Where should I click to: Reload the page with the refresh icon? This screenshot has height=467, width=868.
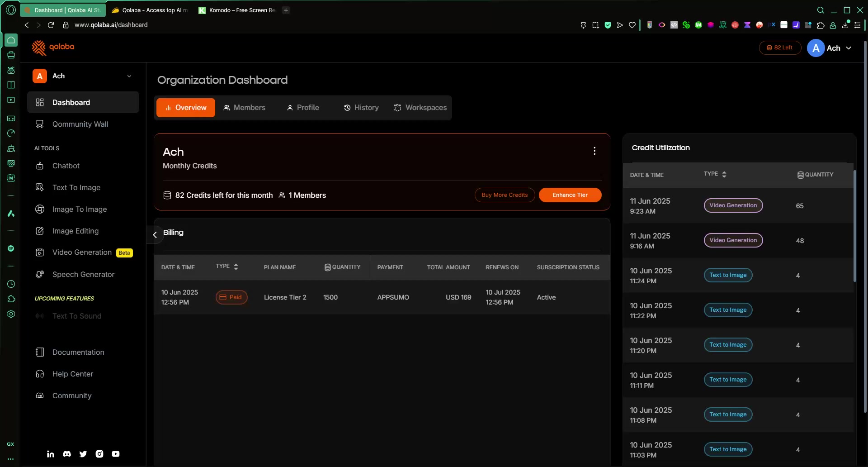[51, 25]
